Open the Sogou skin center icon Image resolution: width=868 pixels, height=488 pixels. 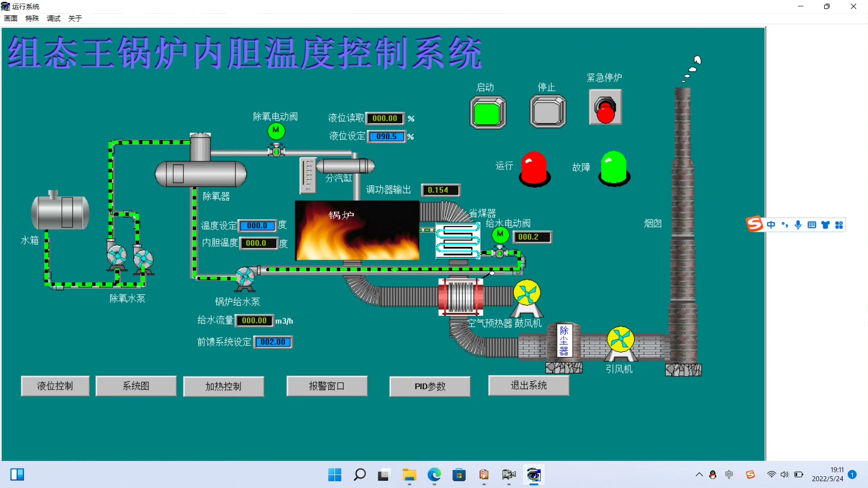coord(826,225)
